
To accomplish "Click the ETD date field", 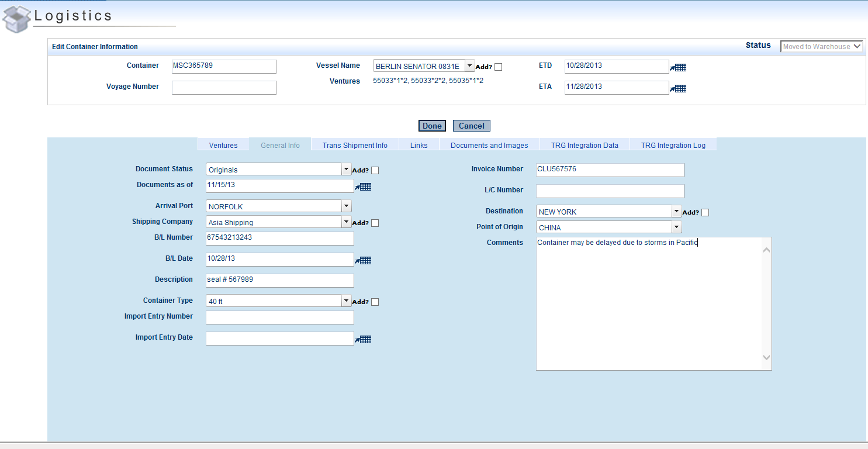I will point(617,66).
